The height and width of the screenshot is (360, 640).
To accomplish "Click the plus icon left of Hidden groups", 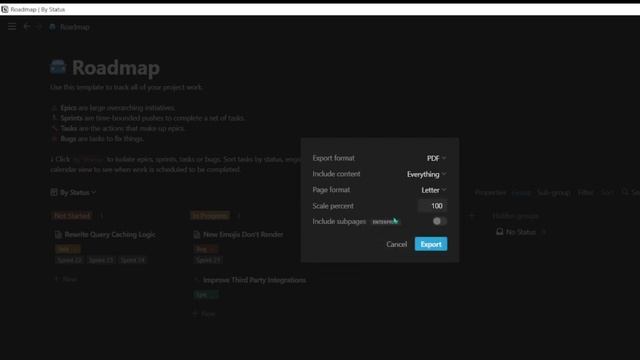I will tap(471, 216).
